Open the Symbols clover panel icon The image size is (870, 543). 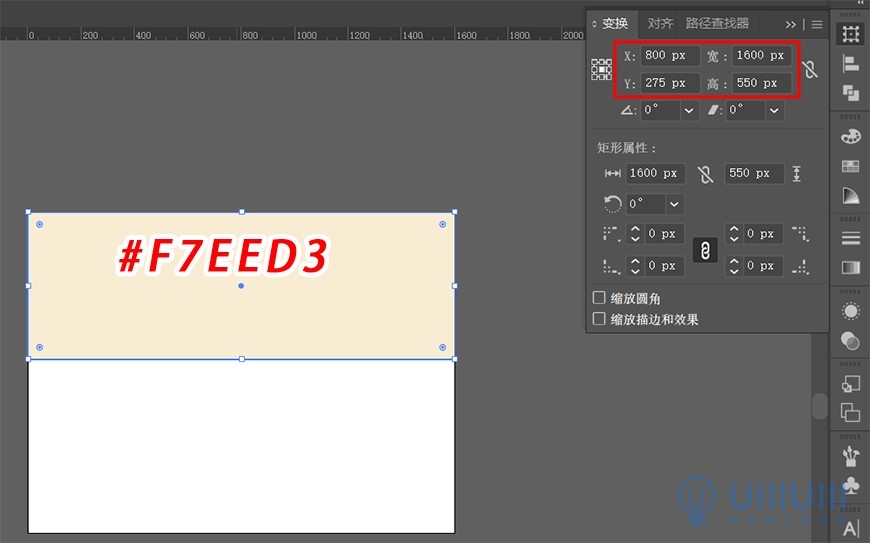[850, 485]
